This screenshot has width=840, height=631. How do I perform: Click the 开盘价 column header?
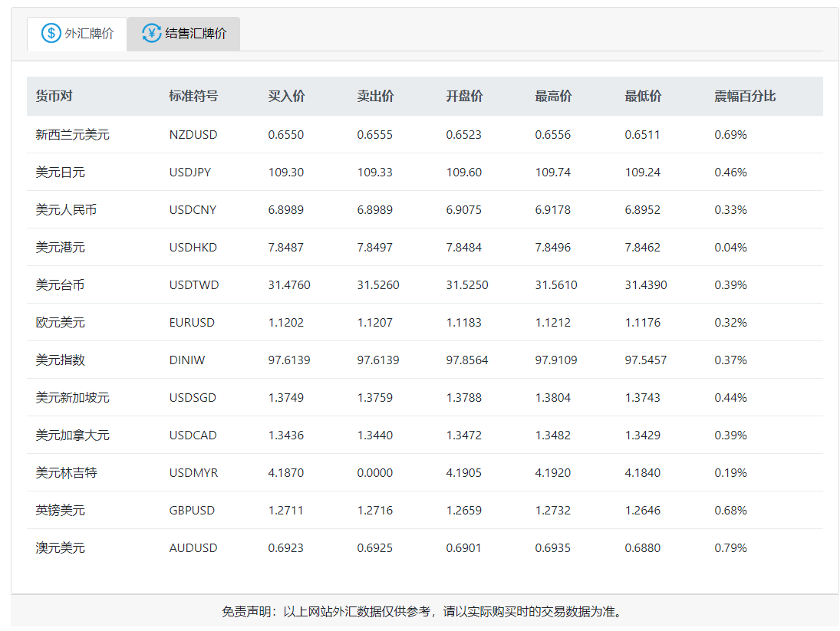pyautogui.click(x=464, y=97)
